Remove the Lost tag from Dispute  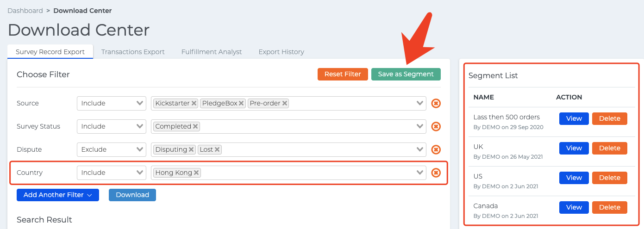click(217, 149)
